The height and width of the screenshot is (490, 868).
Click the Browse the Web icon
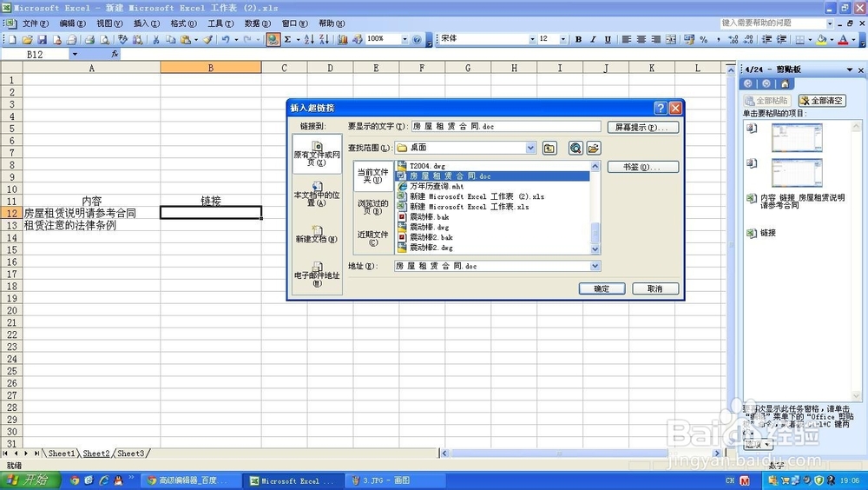[x=575, y=148]
